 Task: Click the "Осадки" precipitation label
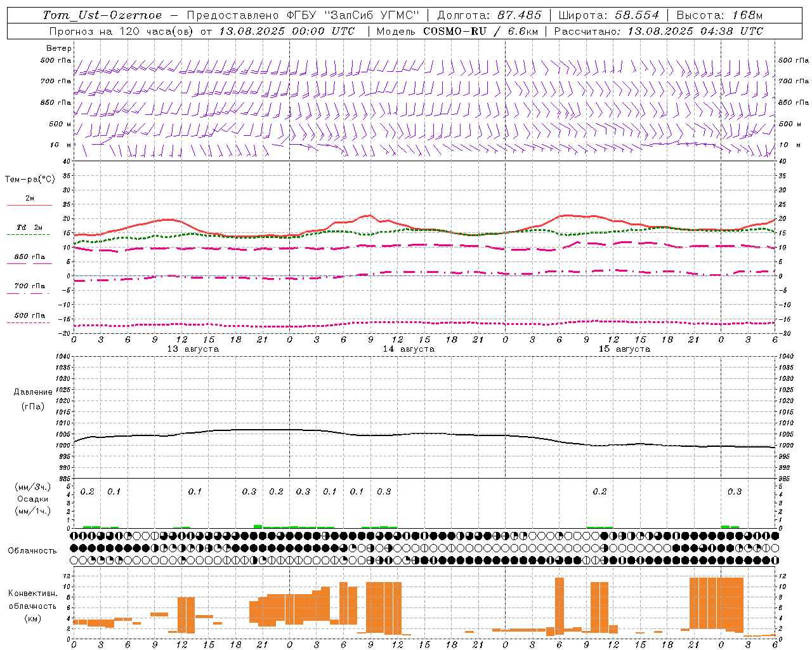(32, 499)
